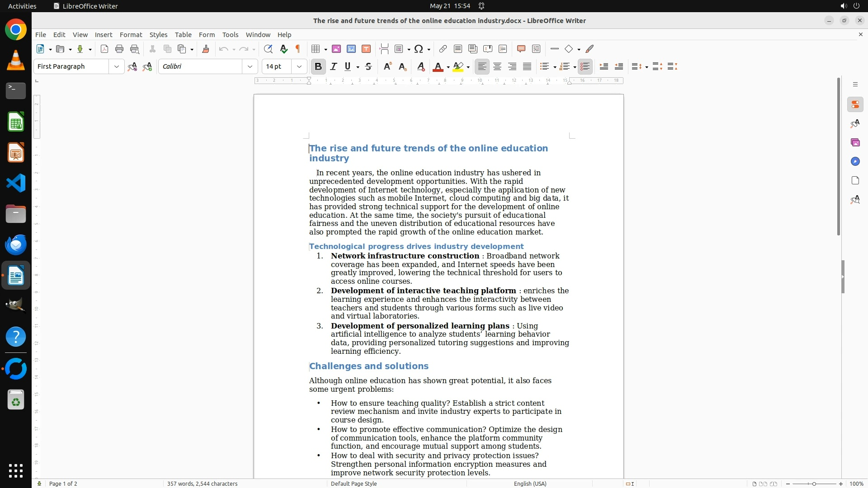Open the Format menu
Screen dimensions: 868x488
coord(131,34)
